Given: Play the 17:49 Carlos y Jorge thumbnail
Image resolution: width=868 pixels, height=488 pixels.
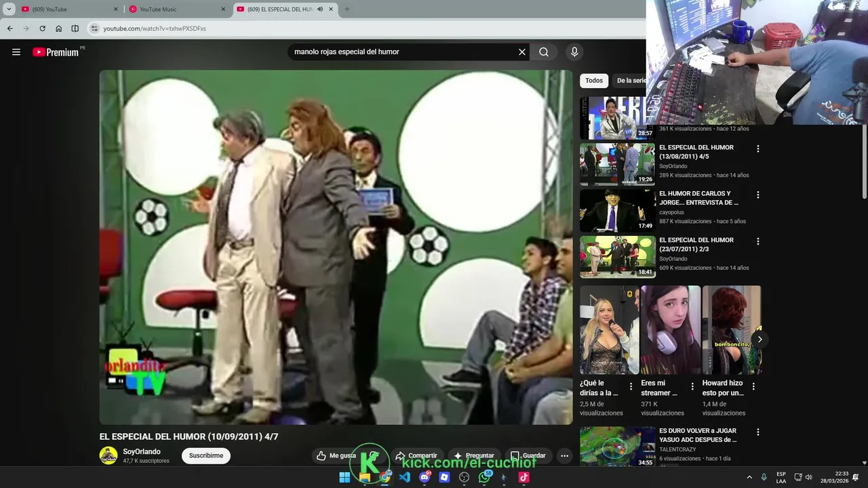Looking at the screenshot, I should 618,210.
